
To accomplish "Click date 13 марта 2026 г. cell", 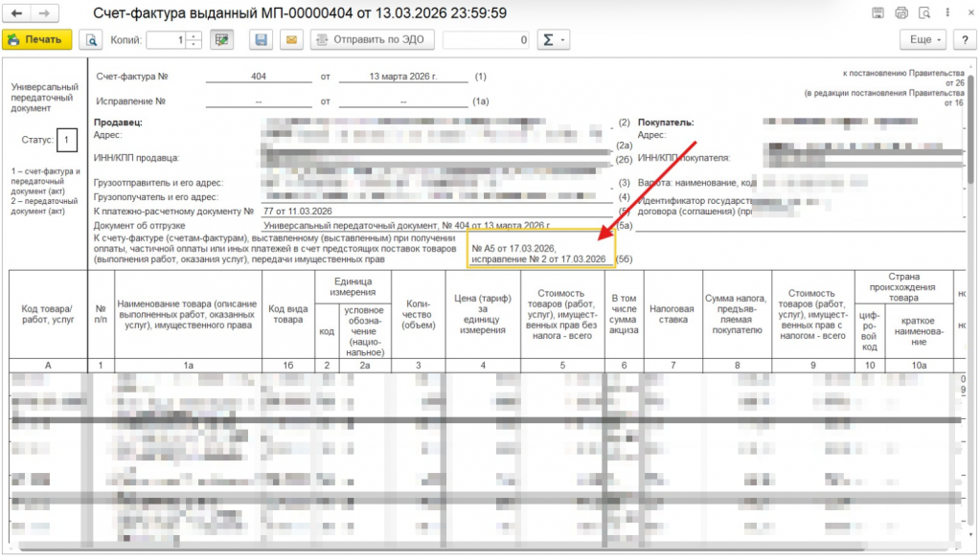I will (x=403, y=77).
